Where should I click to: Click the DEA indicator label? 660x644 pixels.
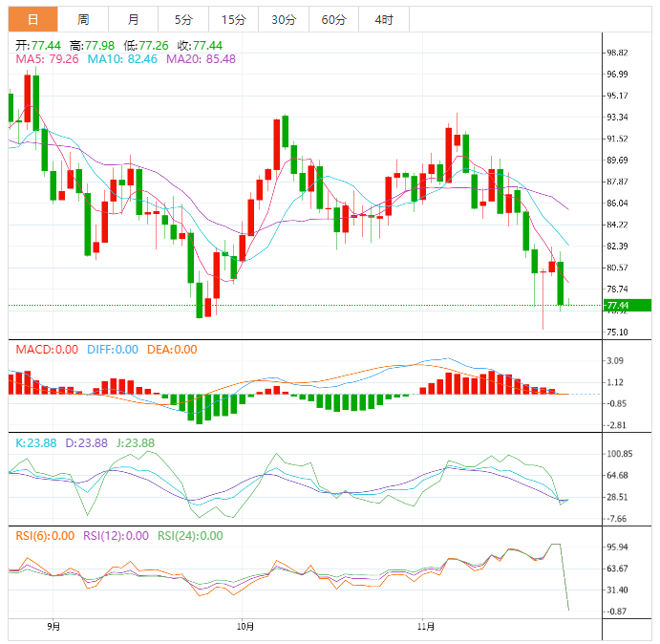[x=172, y=350]
